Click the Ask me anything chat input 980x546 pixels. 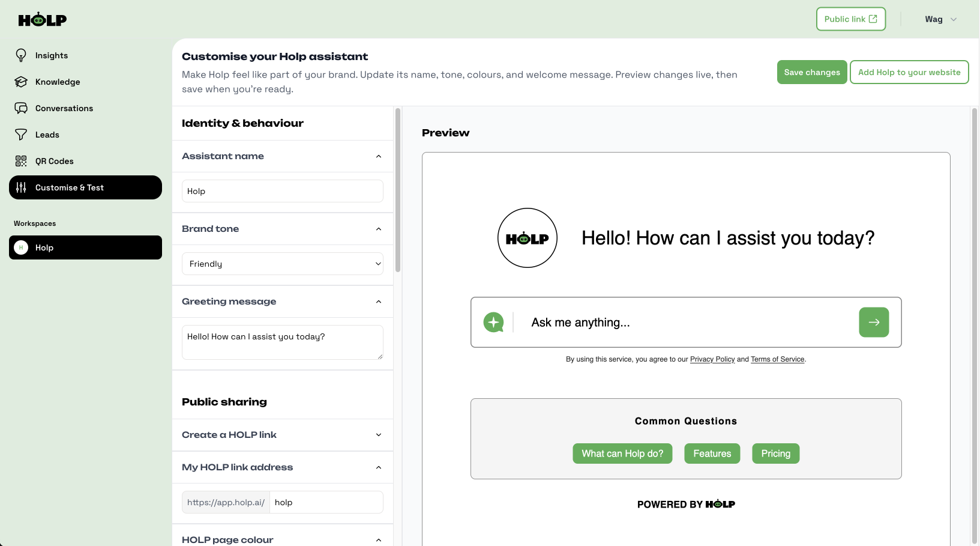click(x=686, y=323)
